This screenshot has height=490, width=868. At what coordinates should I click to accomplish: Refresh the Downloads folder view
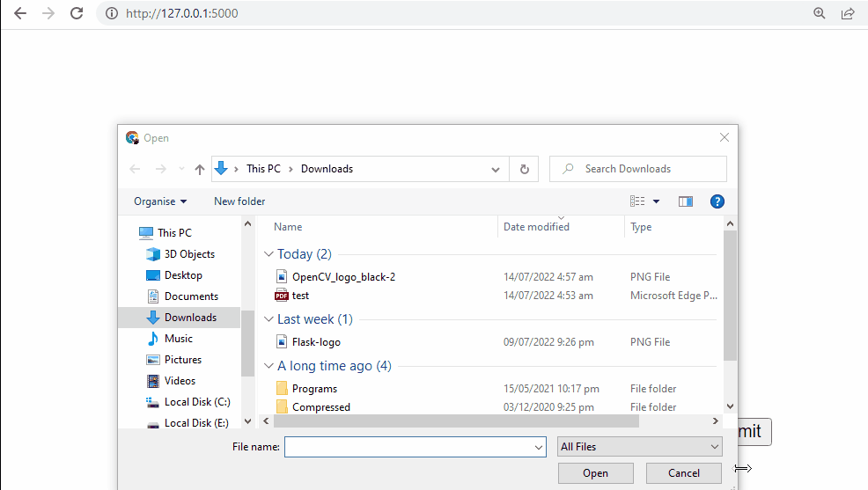tap(524, 169)
